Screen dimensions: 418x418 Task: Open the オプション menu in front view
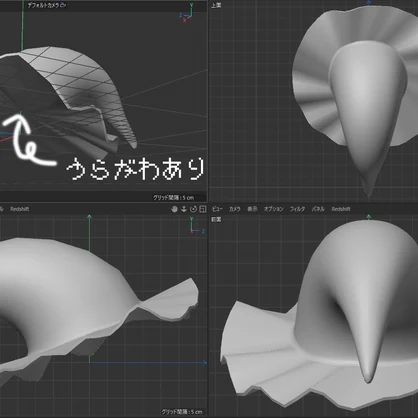pyautogui.click(x=273, y=209)
